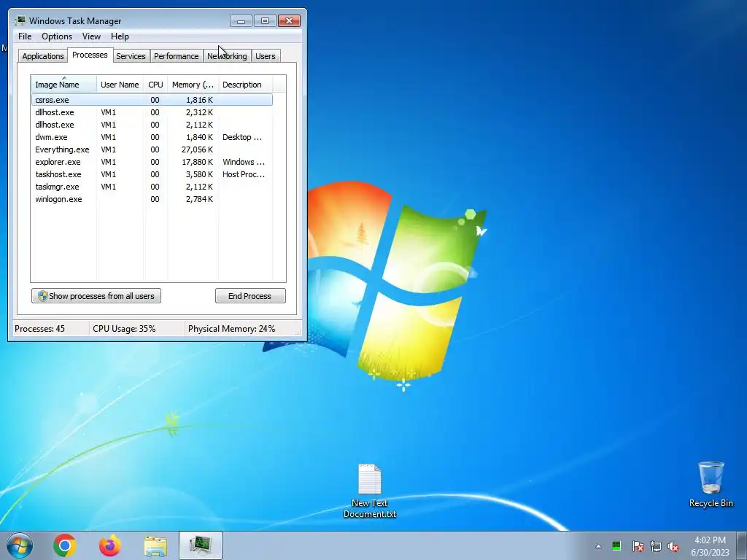Screen dimensions: 747x560
Task: Select the taskhost.exe process
Action: point(152,174)
